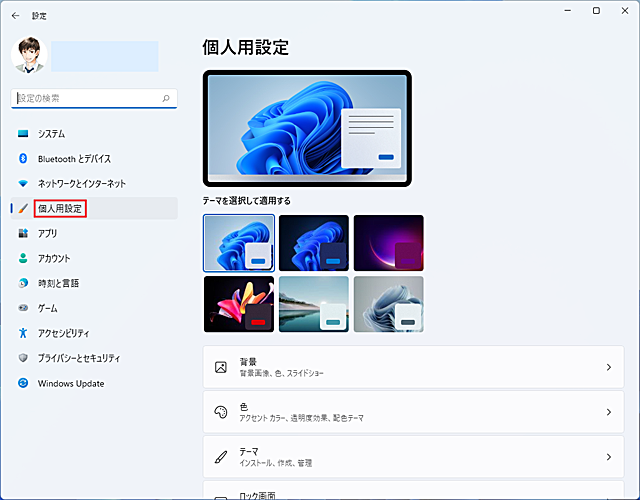Open アクセシビリティ settings
This screenshot has width=640, height=500.
[94, 333]
